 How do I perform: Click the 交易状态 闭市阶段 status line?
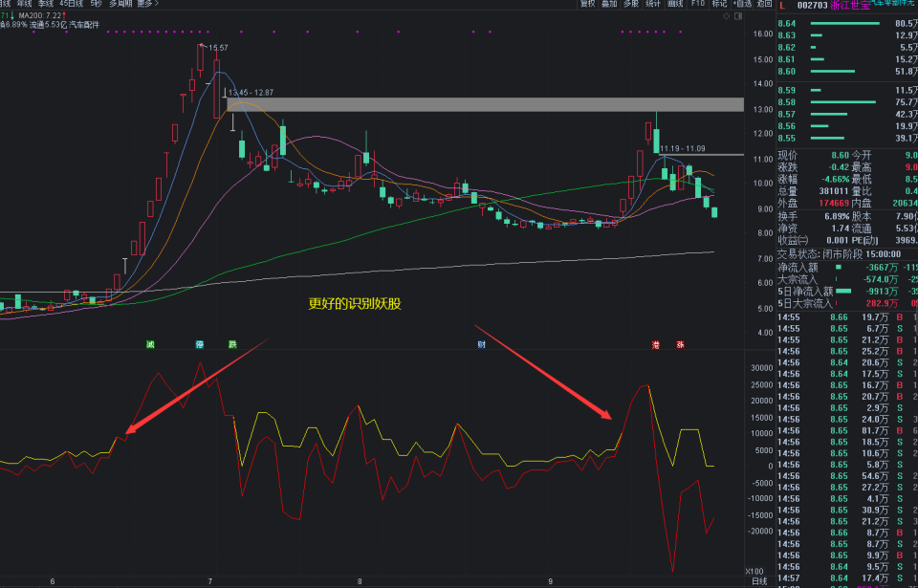pos(839,254)
